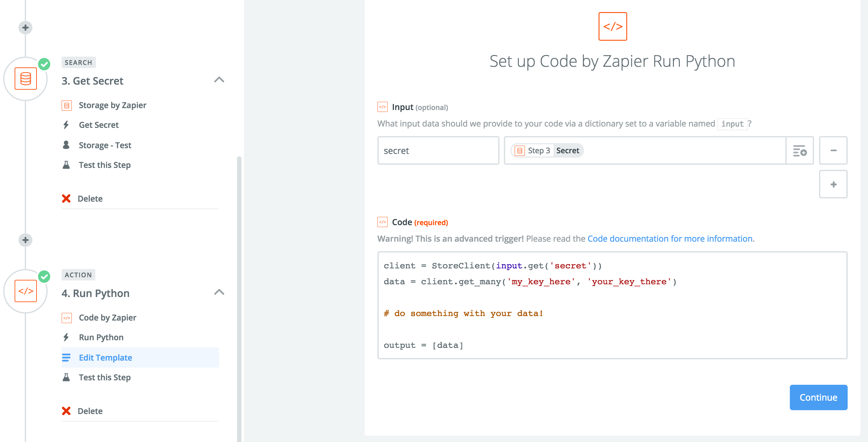Screen dimensions: 868x442
Task: Click the 3. Get Secret step title
Action: (92, 81)
